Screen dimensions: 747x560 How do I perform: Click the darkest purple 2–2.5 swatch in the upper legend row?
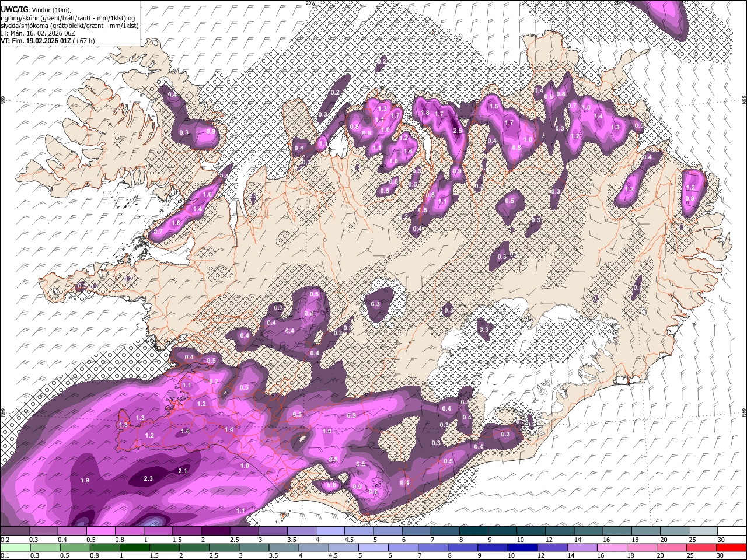(x=215, y=531)
